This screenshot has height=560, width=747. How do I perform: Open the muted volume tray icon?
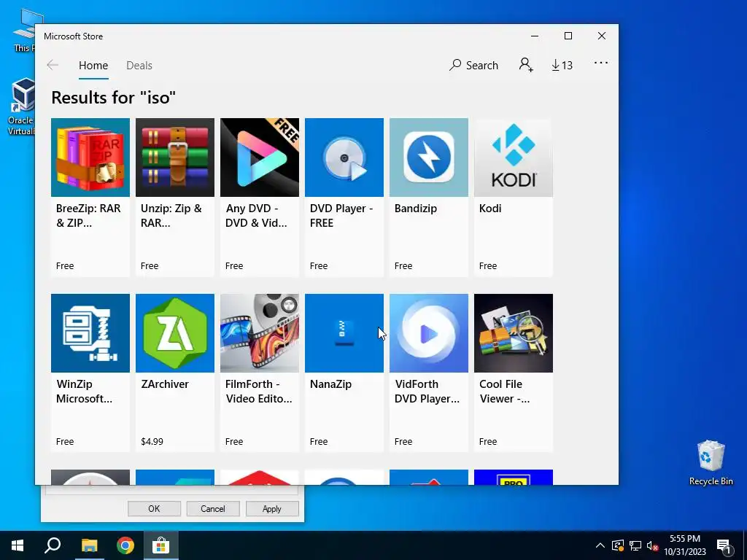(652, 545)
